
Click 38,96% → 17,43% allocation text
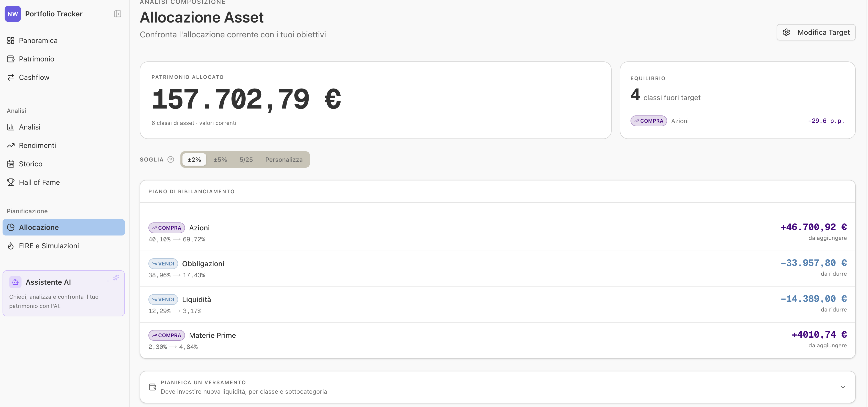(177, 275)
